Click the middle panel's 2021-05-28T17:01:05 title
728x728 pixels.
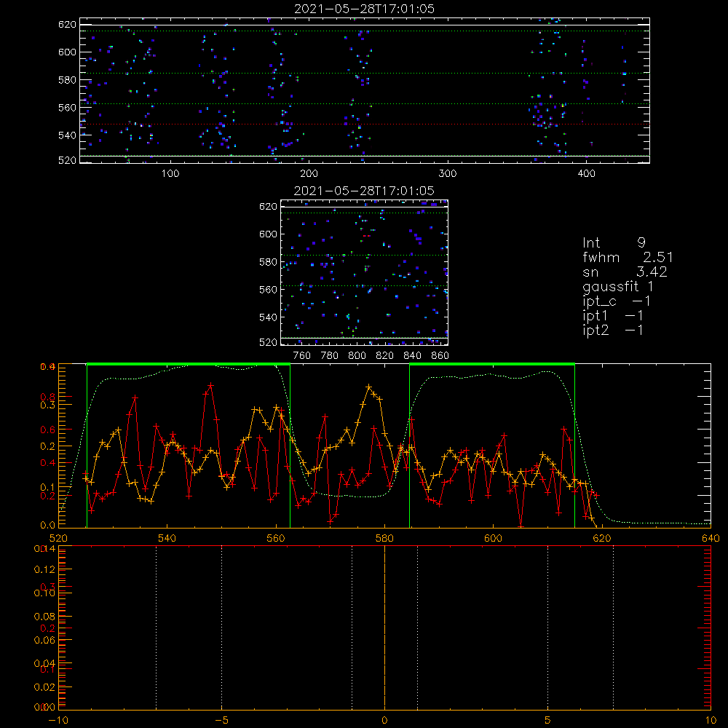click(x=364, y=191)
